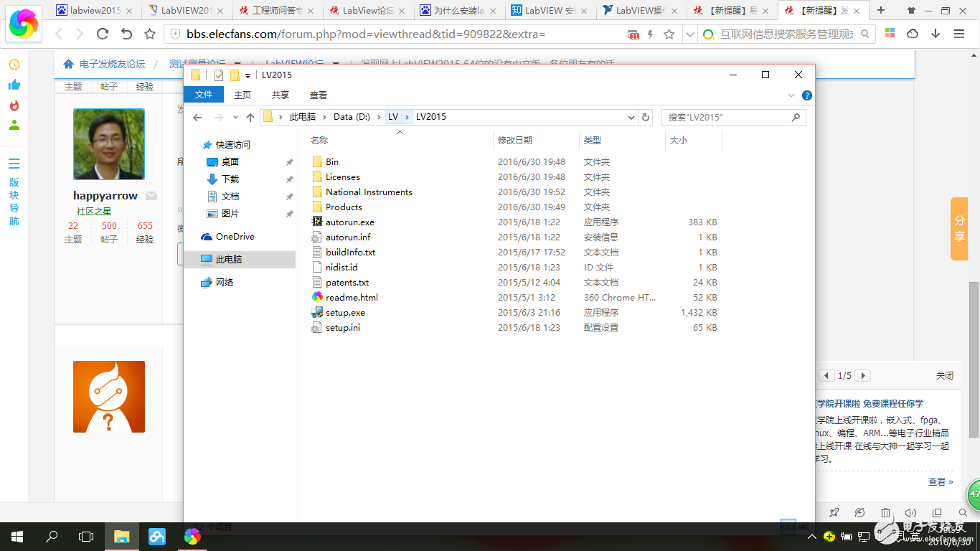Open the happyarrow profile link
The width and height of the screenshot is (980, 551).
tap(105, 196)
